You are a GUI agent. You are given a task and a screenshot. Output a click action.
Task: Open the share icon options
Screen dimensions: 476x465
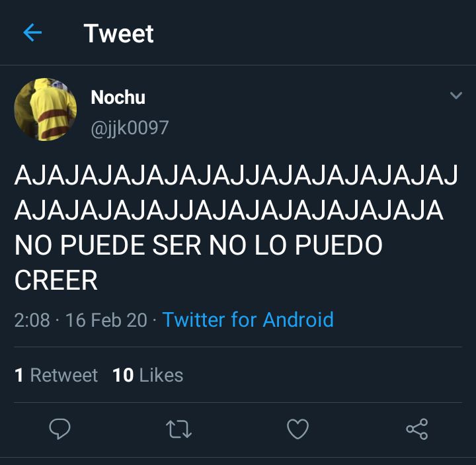point(417,429)
